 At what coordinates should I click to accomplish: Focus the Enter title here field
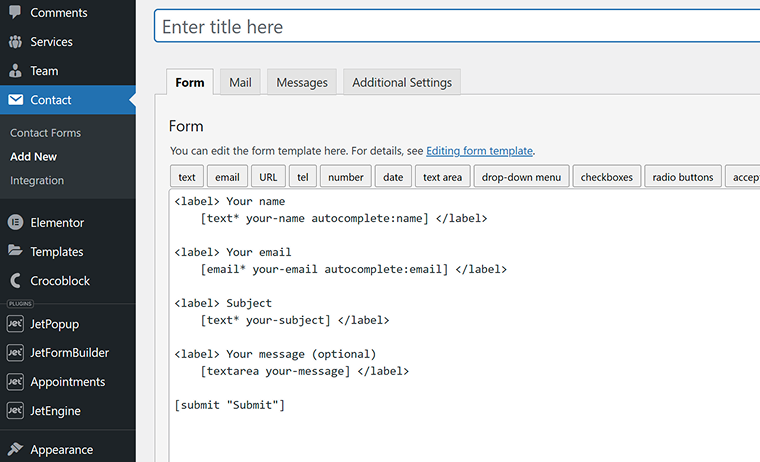click(457, 26)
